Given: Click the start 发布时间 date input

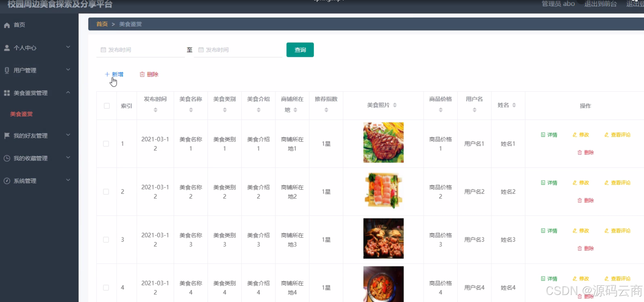Looking at the screenshot, I should (141, 50).
